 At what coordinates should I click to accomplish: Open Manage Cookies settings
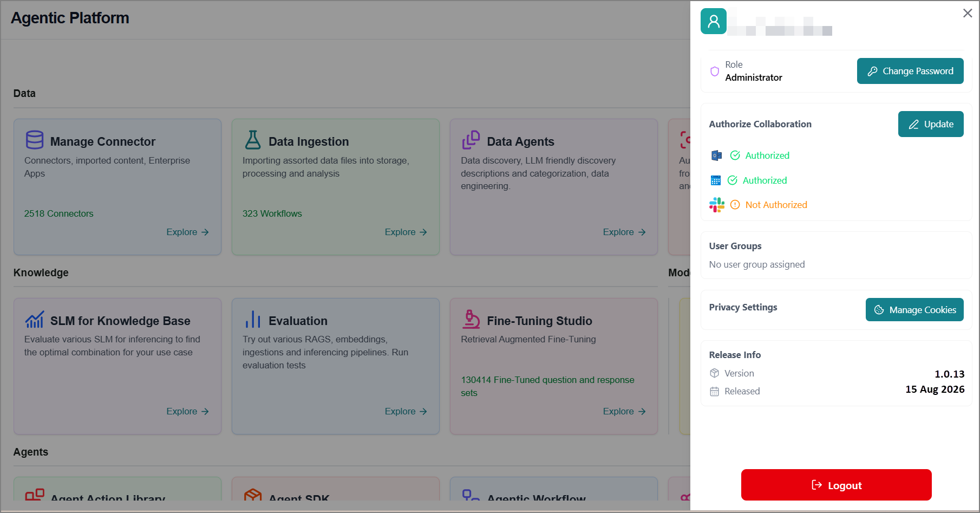click(914, 310)
